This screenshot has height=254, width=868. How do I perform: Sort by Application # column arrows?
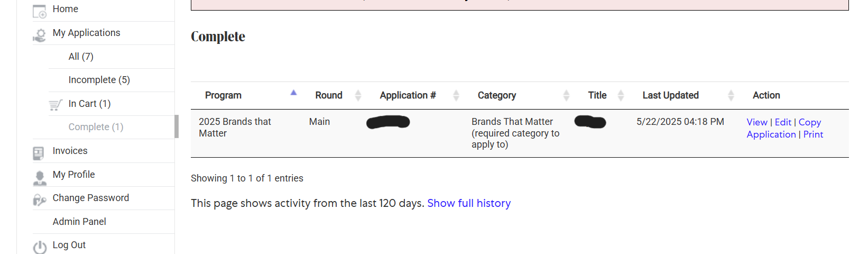[456, 95]
